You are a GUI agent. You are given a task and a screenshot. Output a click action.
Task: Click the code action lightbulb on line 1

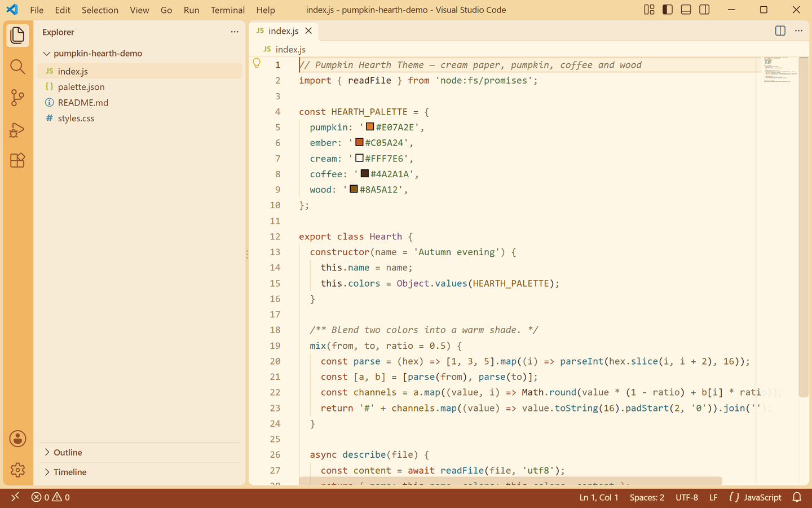click(257, 63)
